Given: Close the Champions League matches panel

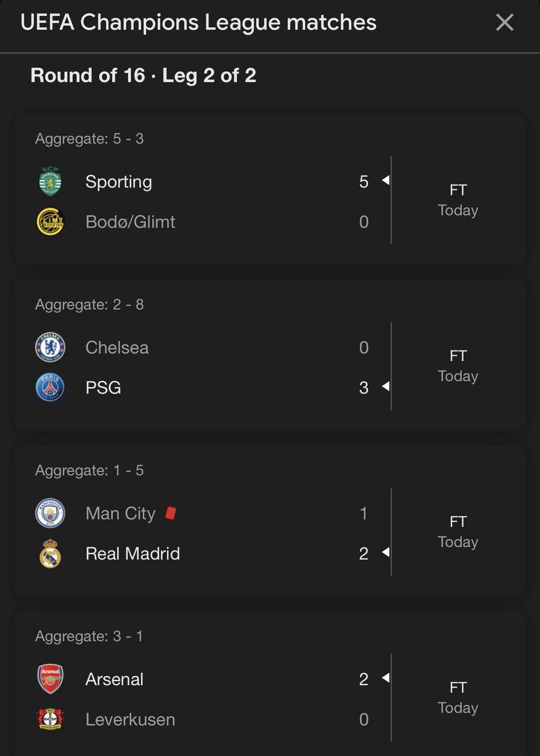Looking at the screenshot, I should point(504,22).
